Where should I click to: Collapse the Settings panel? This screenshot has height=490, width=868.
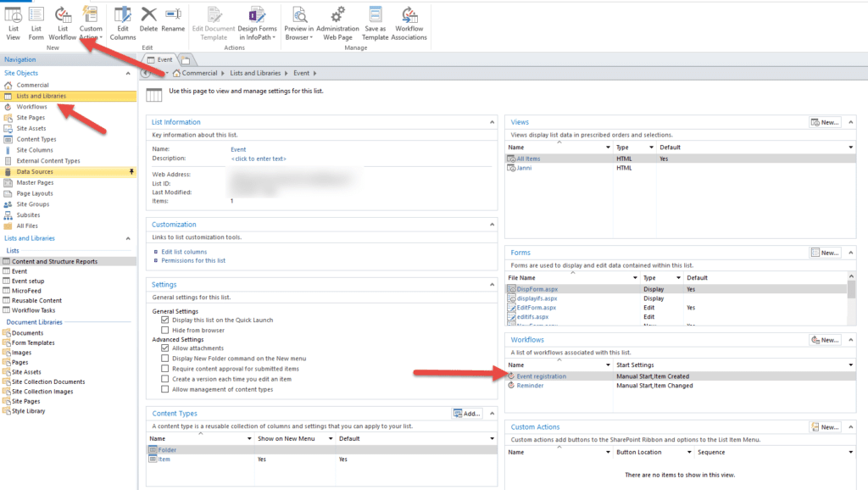tap(492, 285)
